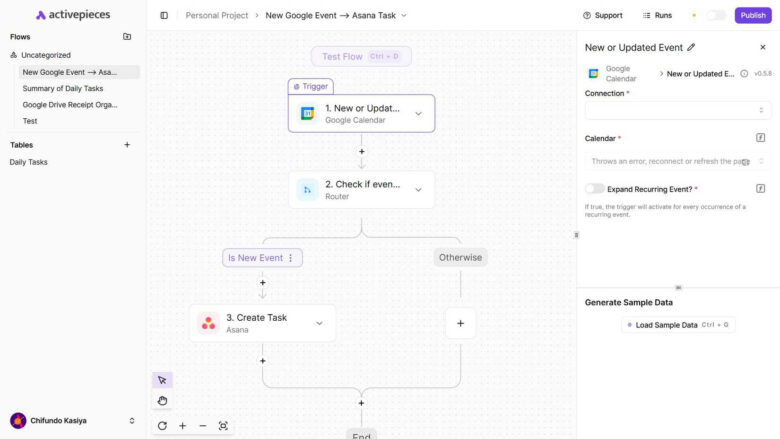Toggle the Expand Recurring Event switch
This screenshot has width=780, height=439.
pos(595,188)
